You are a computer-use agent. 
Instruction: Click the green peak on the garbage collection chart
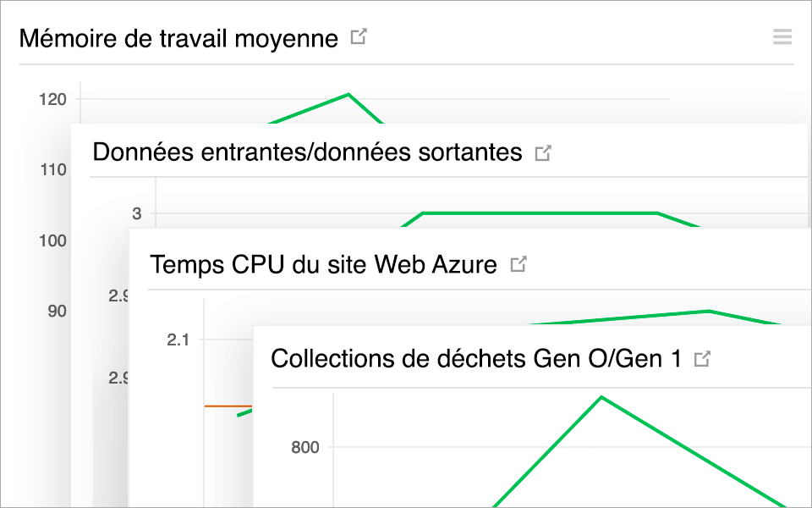(x=601, y=396)
